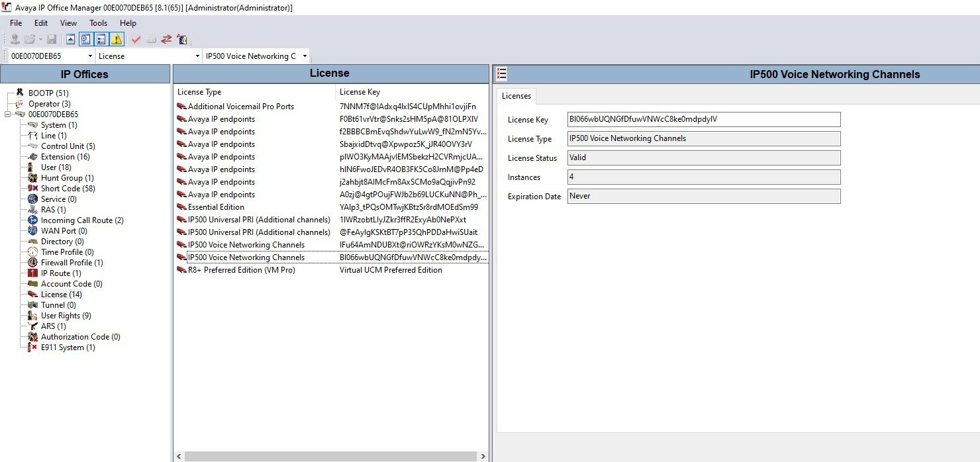Click the Expiration Date field showing Never

704,196
